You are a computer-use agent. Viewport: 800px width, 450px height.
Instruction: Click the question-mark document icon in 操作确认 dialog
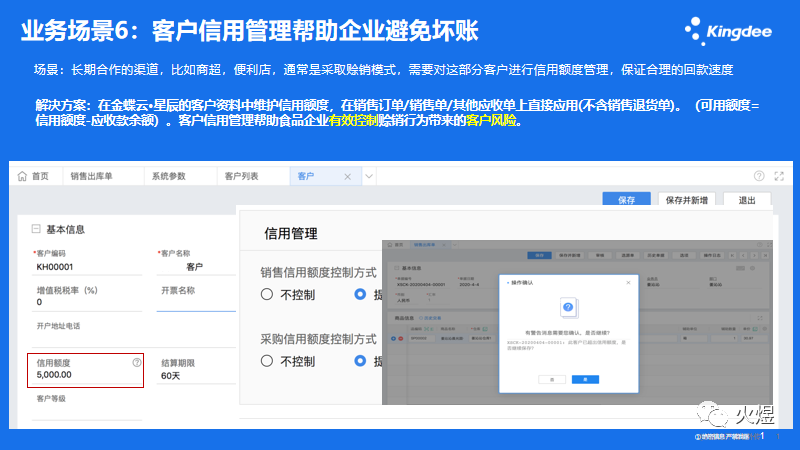(568, 307)
